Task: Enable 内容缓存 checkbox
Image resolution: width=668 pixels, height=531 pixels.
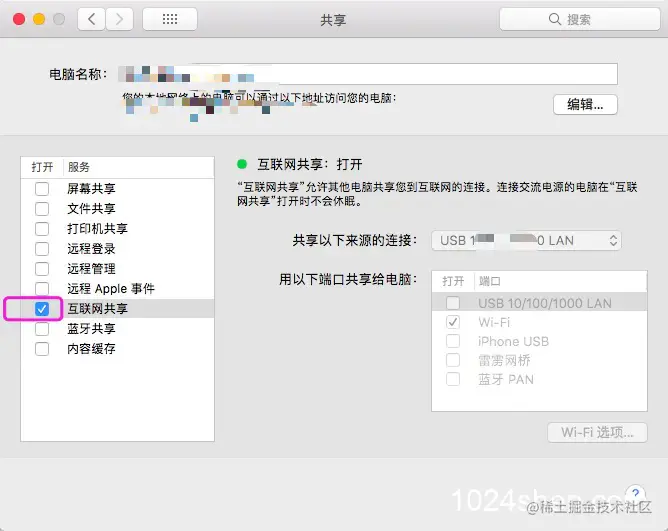Action: pyautogui.click(x=42, y=349)
